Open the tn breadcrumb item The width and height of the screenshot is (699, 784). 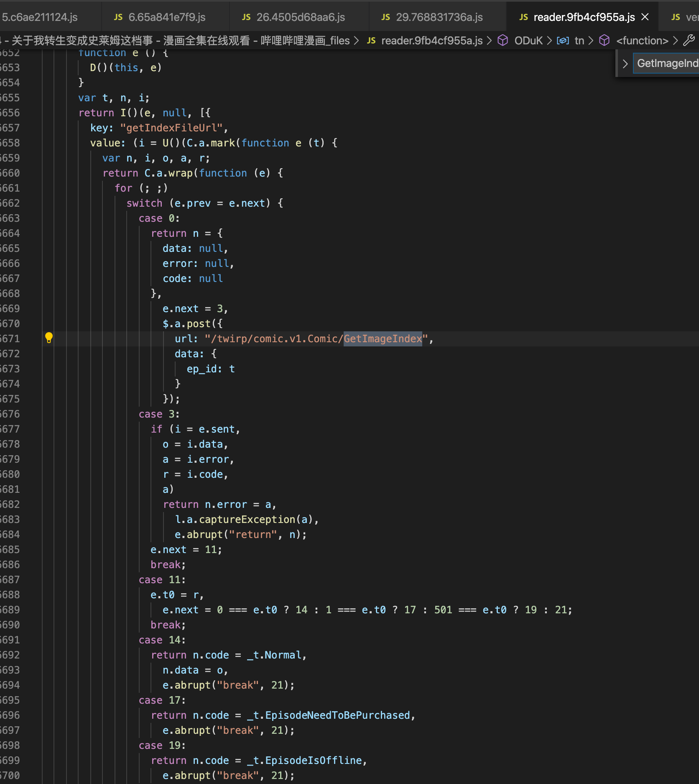[579, 41]
